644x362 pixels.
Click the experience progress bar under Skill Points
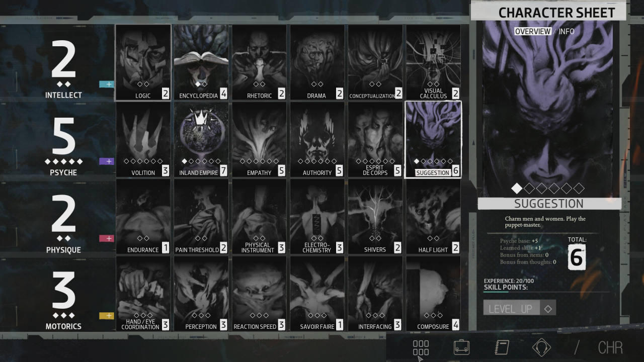(x=546, y=292)
